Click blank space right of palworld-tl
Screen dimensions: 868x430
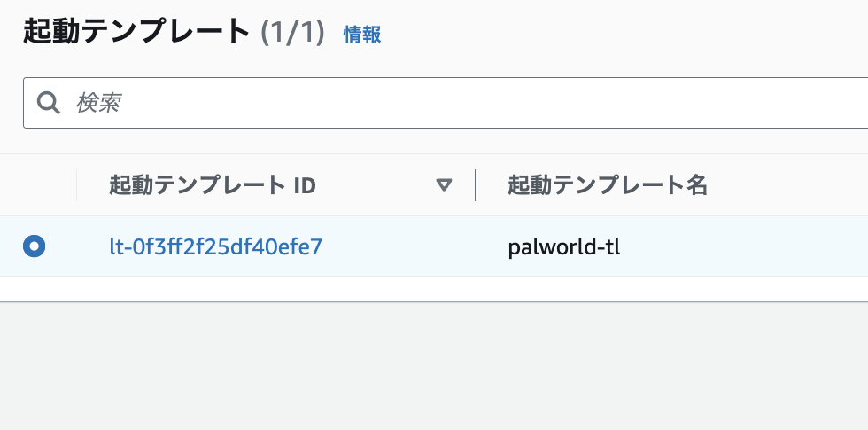(753, 246)
